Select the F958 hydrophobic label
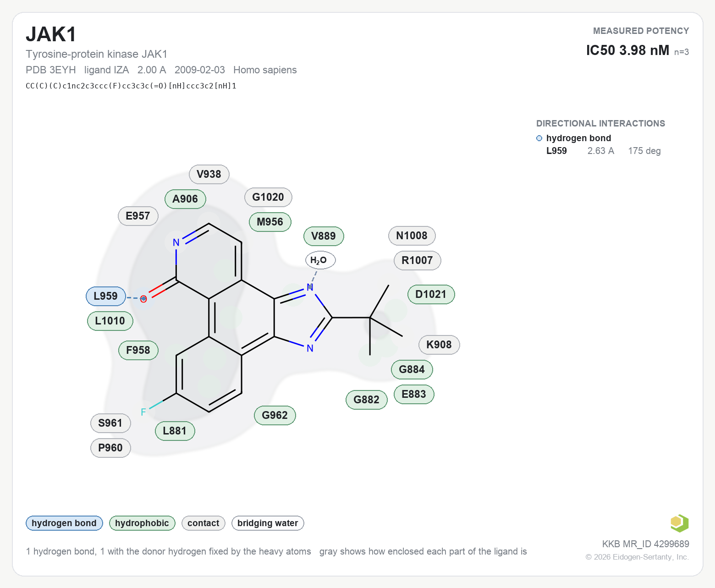This screenshot has height=588, width=715. coord(138,350)
